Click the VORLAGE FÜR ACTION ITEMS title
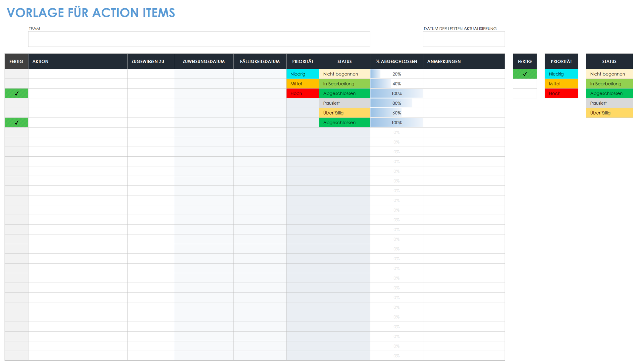This screenshot has height=364, width=638. 91,13
